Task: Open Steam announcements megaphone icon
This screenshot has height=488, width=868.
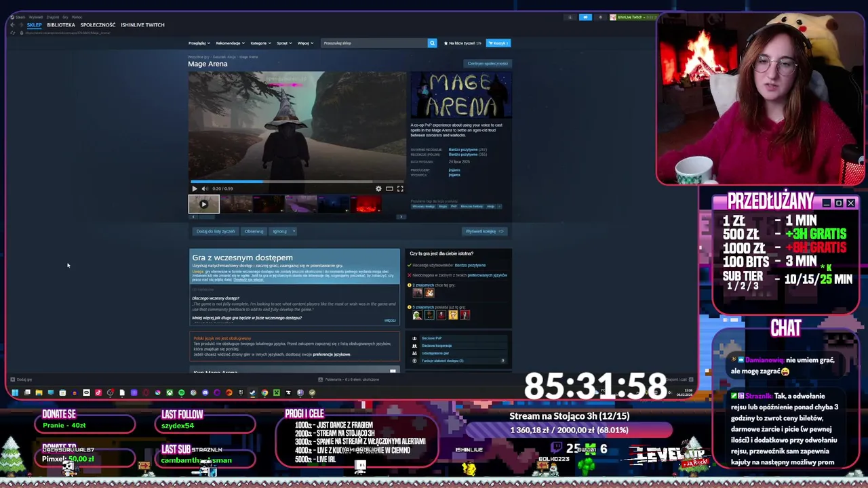Action: pyautogui.click(x=585, y=17)
